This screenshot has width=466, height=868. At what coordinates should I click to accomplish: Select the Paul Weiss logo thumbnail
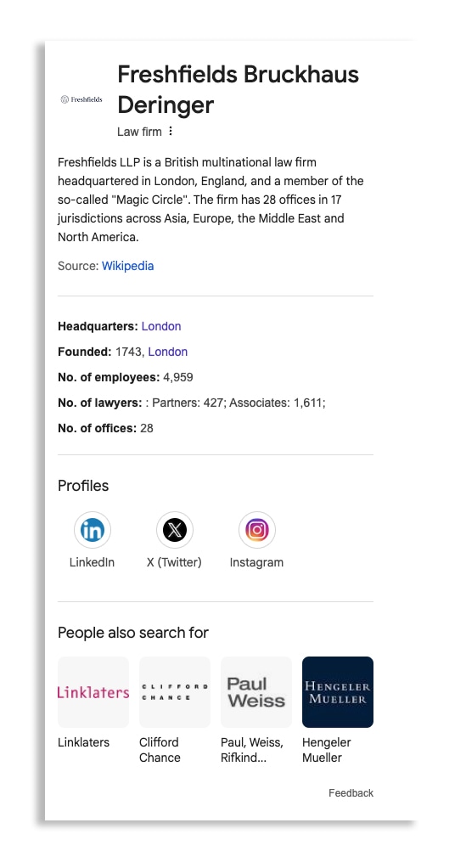coord(256,692)
